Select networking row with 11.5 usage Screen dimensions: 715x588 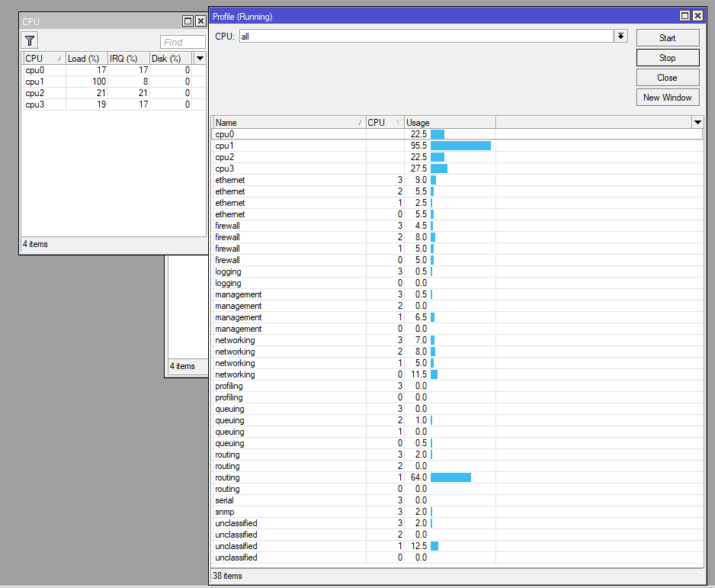click(458, 374)
